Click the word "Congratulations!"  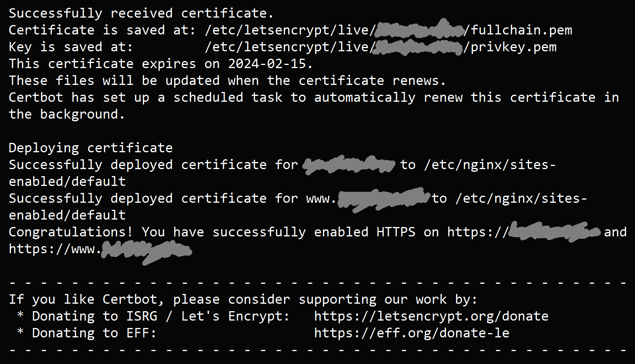pos(71,232)
